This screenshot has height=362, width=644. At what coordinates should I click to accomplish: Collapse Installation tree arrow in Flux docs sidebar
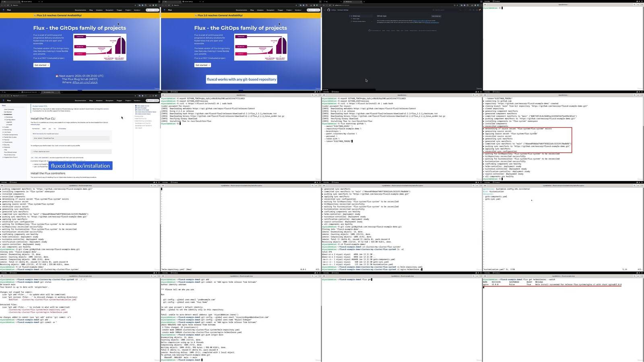coord(3,115)
